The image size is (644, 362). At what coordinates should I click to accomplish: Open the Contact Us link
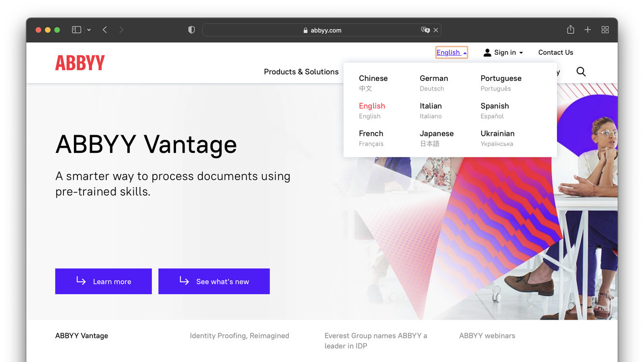point(555,52)
